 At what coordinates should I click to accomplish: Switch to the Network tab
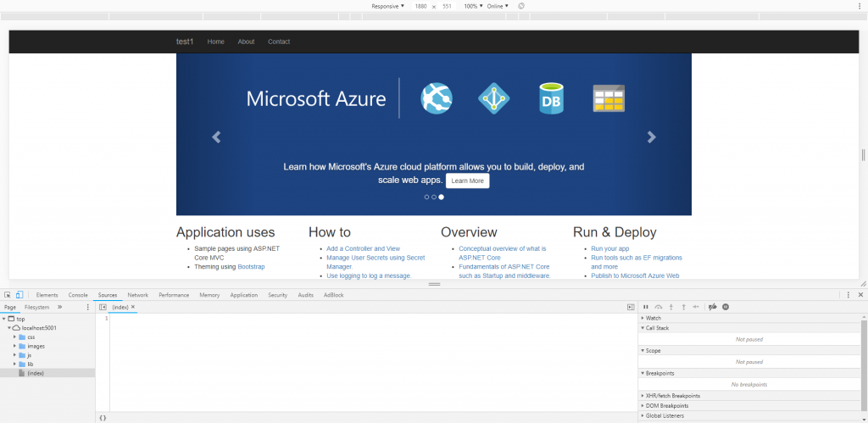138,295
